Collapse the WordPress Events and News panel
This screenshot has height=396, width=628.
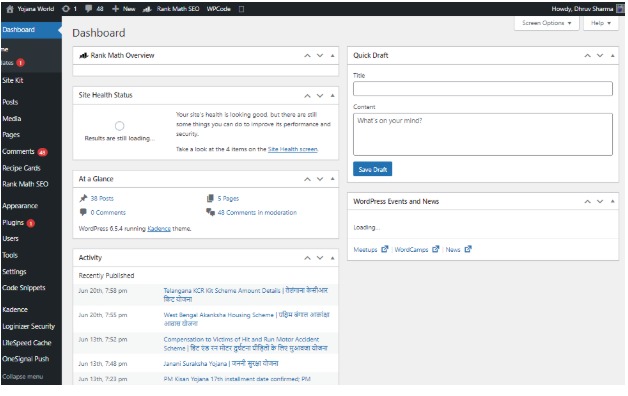(612, 201)
